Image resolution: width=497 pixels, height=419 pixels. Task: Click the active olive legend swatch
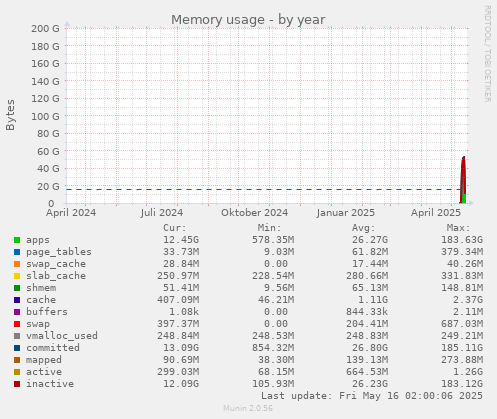[17, 372]
